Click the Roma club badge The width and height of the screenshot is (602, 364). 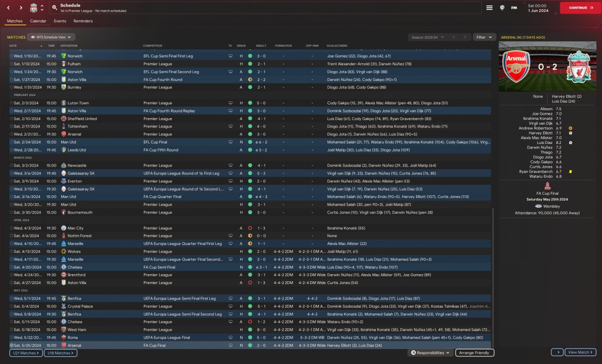[x=63, y=338]
